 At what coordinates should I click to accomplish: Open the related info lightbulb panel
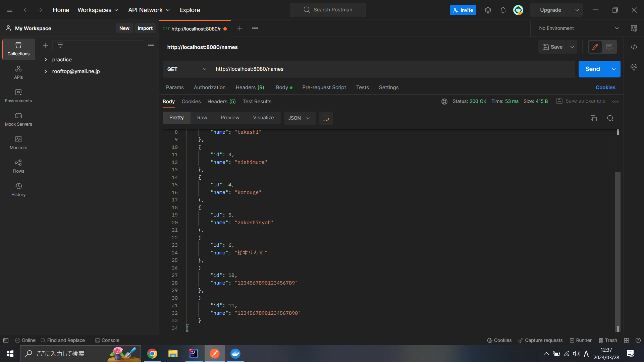(x=634, y=67)
